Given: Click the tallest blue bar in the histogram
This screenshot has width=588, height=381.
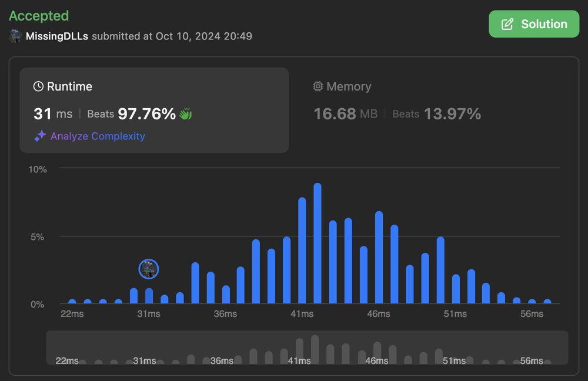Looking at the screenshot, I should click(x=318, y=244).
